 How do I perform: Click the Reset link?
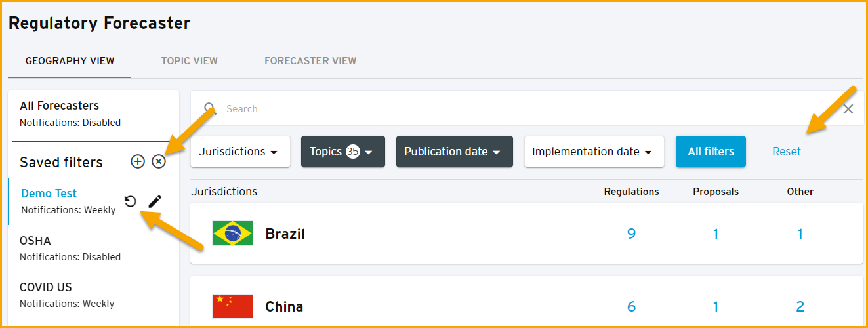[787, 152]
